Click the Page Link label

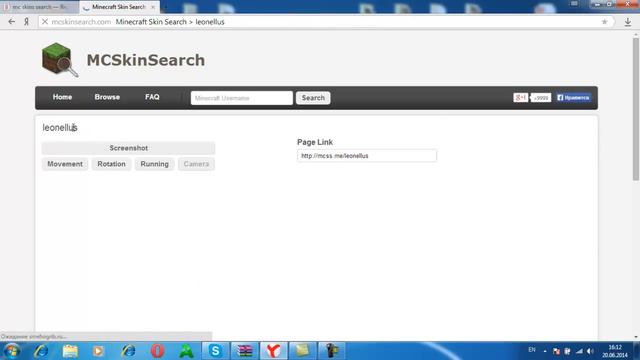point(315,142)
